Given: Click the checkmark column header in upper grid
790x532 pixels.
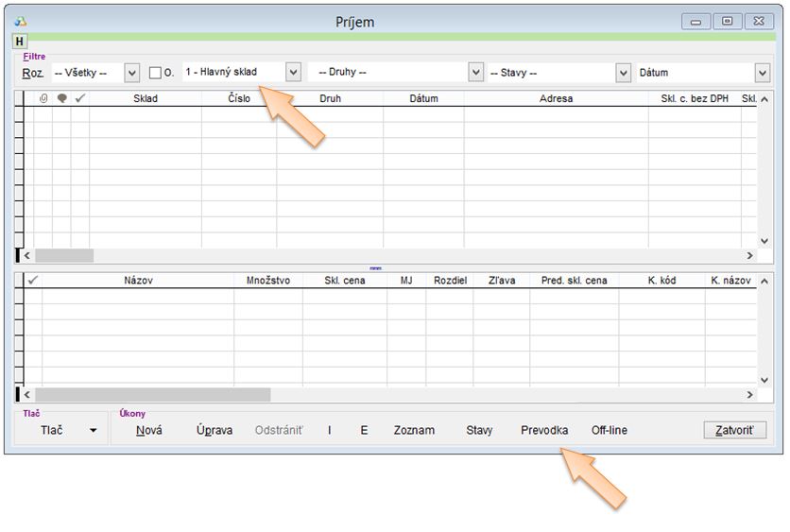Looking at the screenshot, I should (80, 98).
